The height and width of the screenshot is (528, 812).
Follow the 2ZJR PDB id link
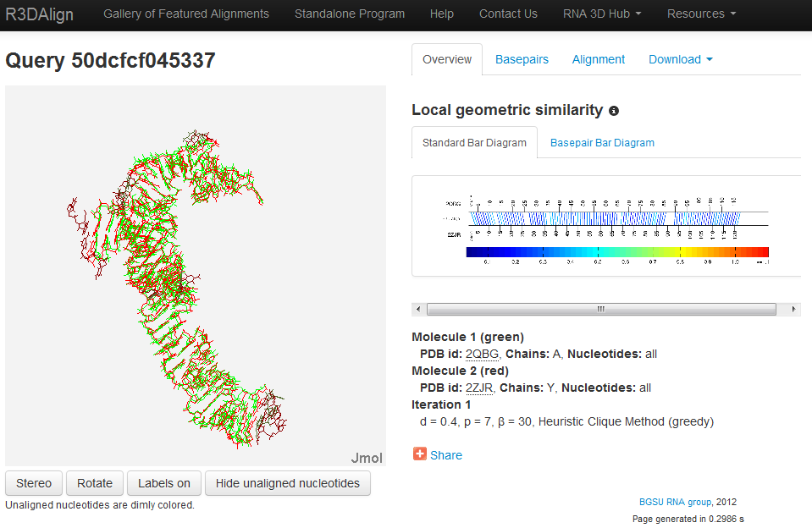pyautogui.click(x=479, y=388)
